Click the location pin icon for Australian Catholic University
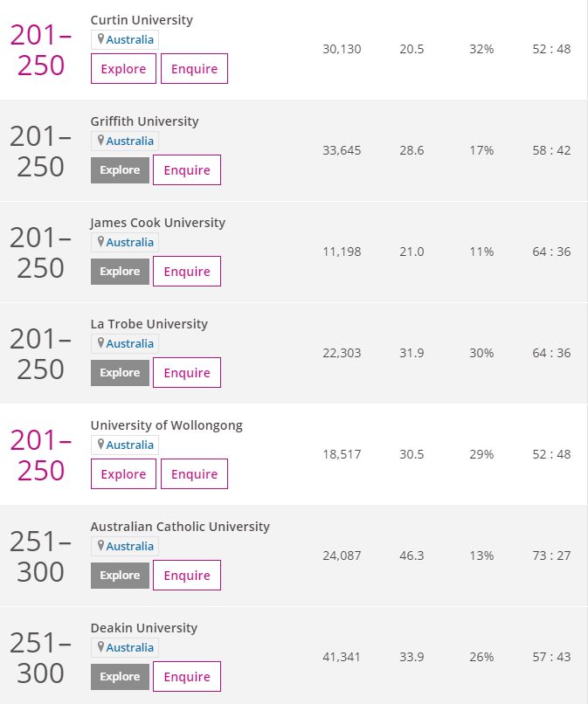This screenshot has height=704, width=588. [100, 546]
